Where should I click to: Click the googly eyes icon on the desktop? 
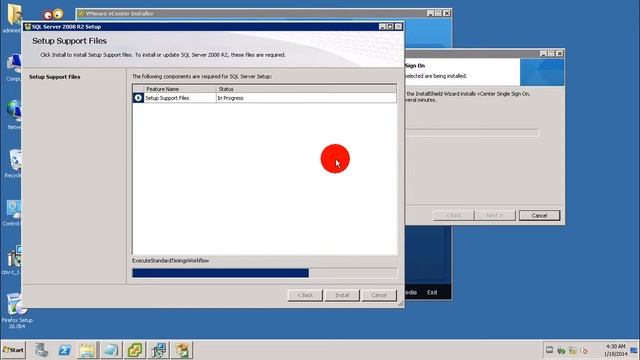(53, 14)
